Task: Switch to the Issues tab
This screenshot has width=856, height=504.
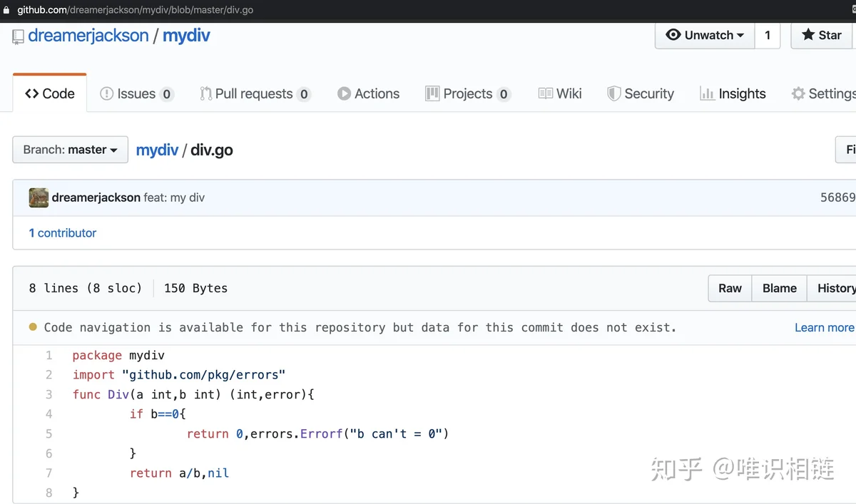Action: click(x=137, y=93)
